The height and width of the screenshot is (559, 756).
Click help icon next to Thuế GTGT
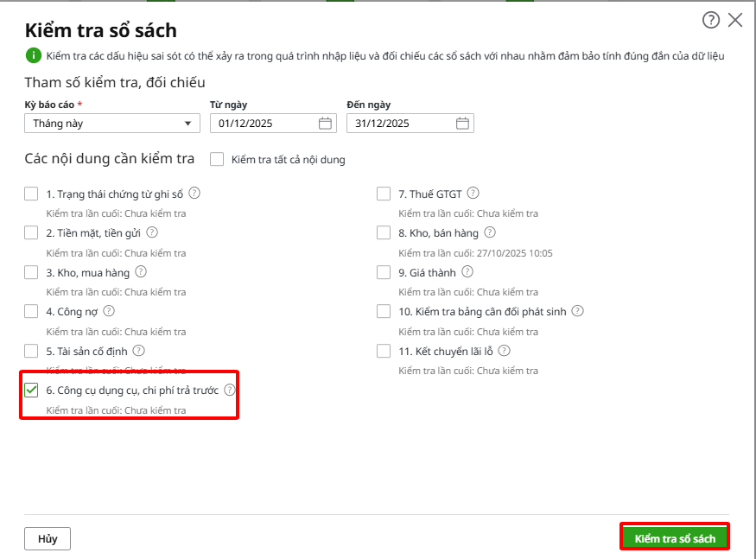click(473, 194)
